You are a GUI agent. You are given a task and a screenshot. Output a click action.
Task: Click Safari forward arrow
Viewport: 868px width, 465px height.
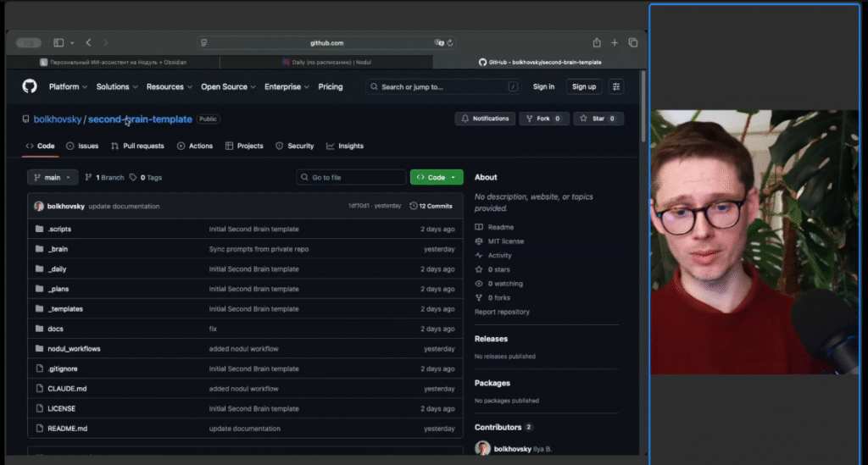tap(105, 42)
